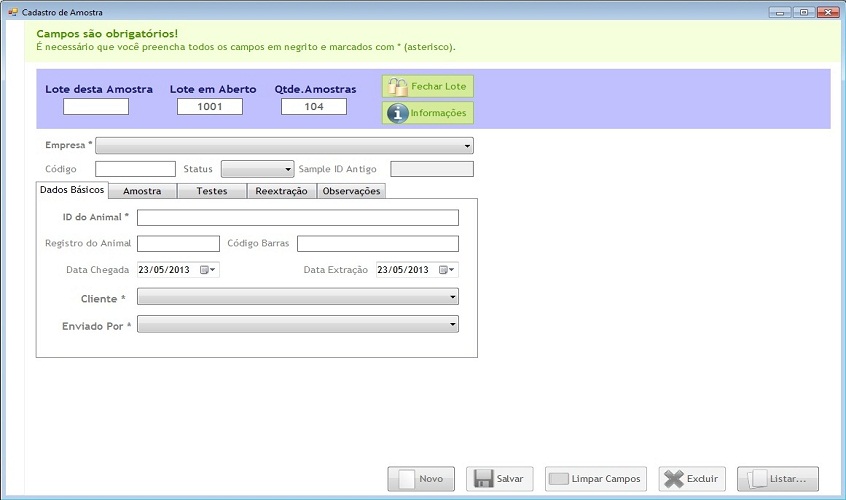The width and height of the screenshot is (846, 500).
Task: Click the Código Barras input field
Action: [x=378, y=244]
